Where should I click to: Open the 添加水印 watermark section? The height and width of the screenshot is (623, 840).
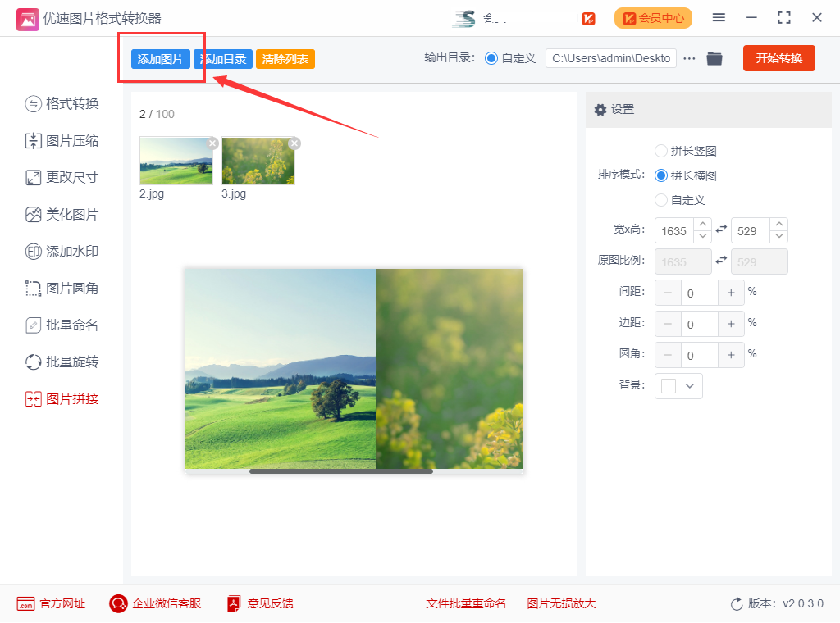62,251
